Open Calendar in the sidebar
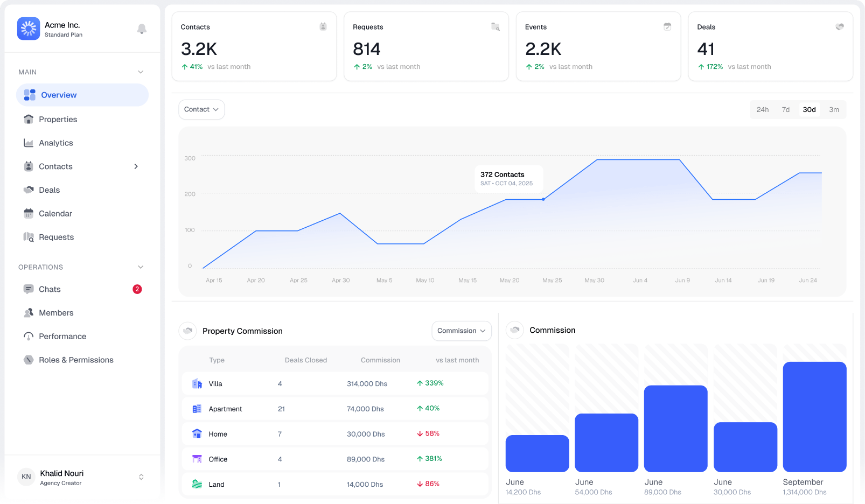 coord(55,214)
